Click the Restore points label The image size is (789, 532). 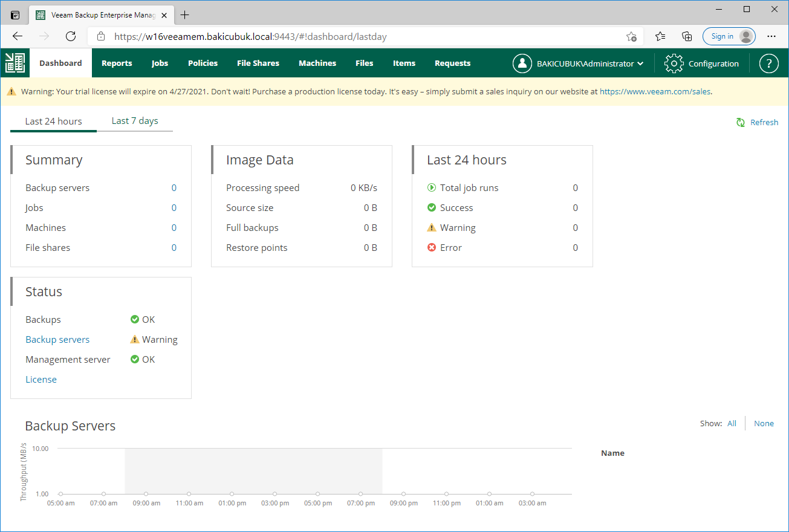[x=257, y=247]
